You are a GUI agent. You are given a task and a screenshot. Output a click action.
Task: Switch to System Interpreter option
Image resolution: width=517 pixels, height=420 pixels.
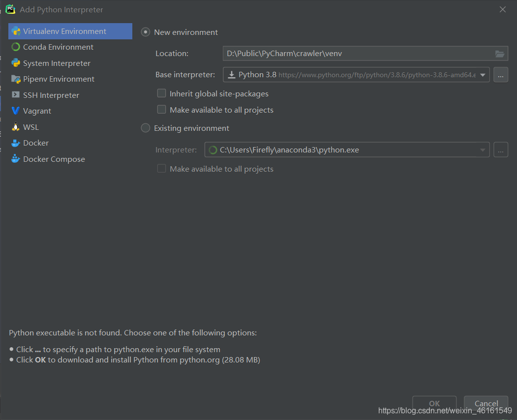coord(70,63)
